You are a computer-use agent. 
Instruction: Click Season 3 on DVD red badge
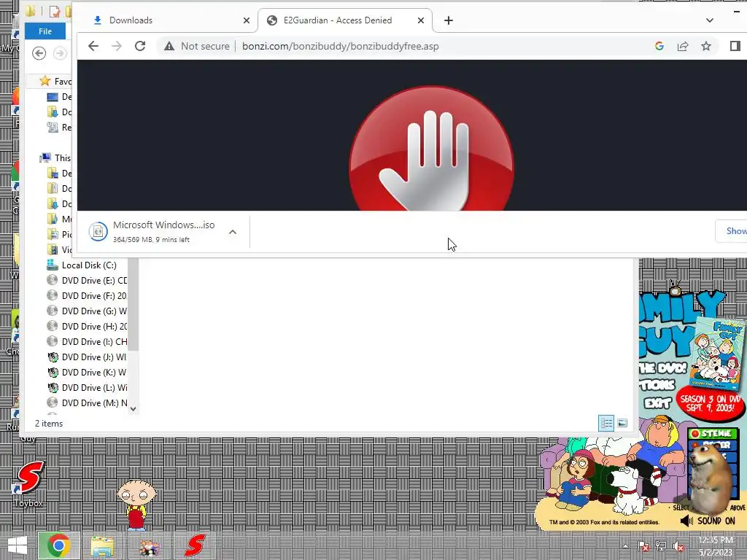(711, 402)
